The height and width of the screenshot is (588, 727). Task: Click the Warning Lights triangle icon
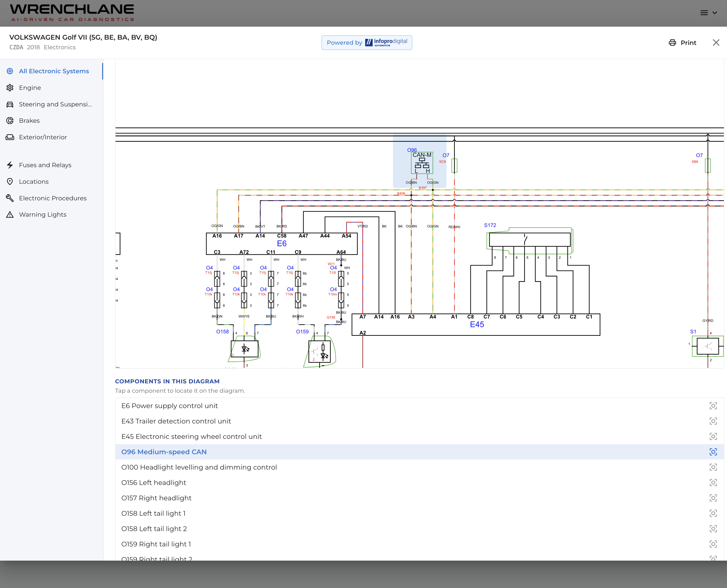click(10, 214)
